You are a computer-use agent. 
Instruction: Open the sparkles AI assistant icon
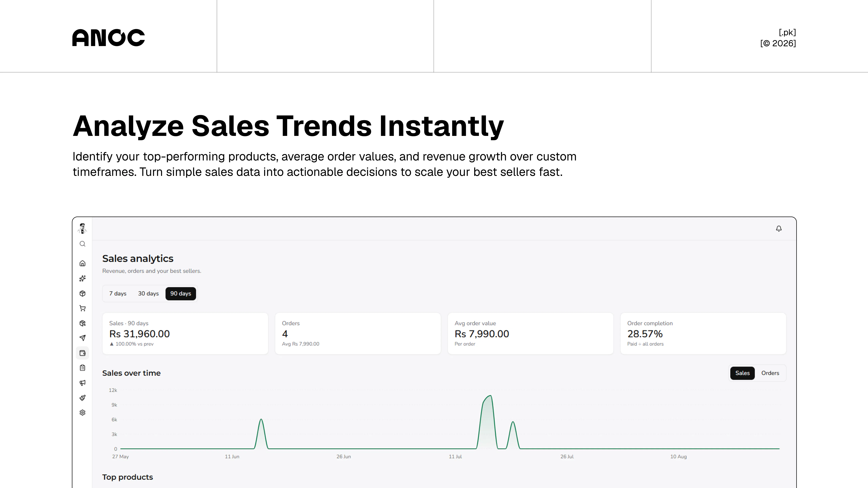pyautogui.click(x=83, y=279)
